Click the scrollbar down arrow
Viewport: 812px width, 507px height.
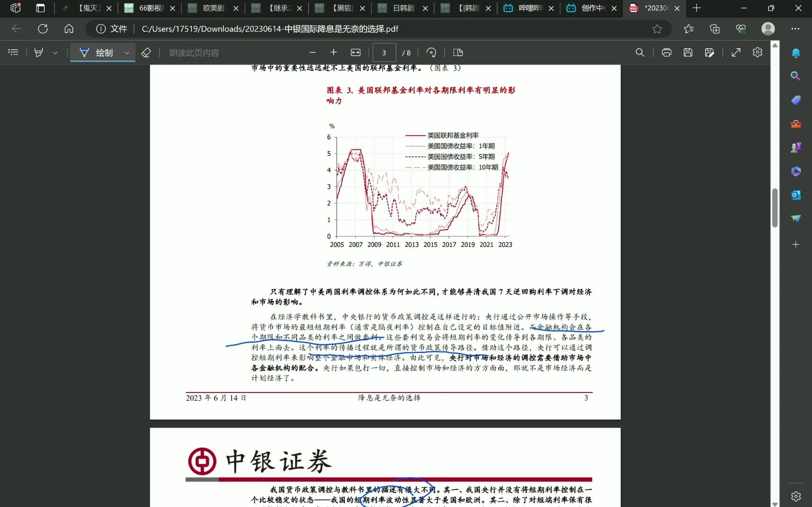tap(775, 504)
